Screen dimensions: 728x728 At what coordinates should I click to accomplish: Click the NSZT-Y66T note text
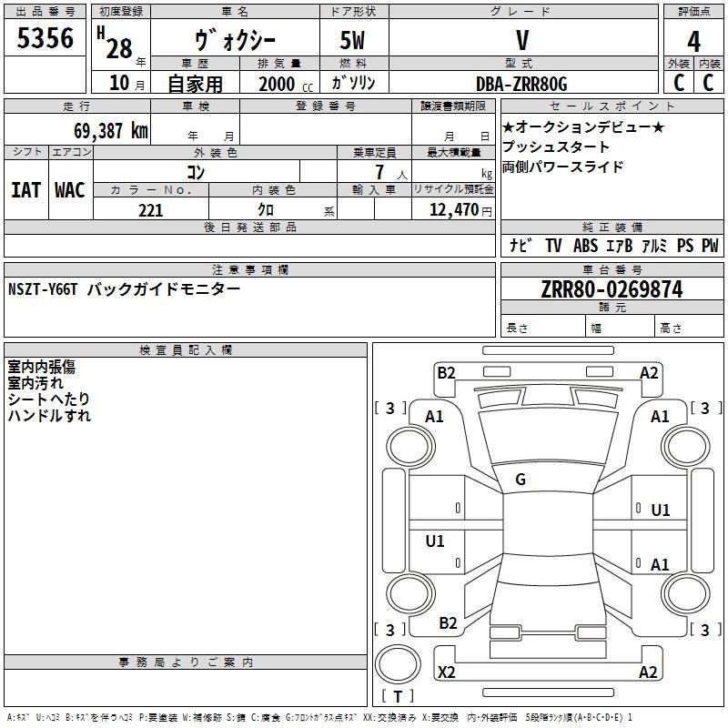point(42,289)
